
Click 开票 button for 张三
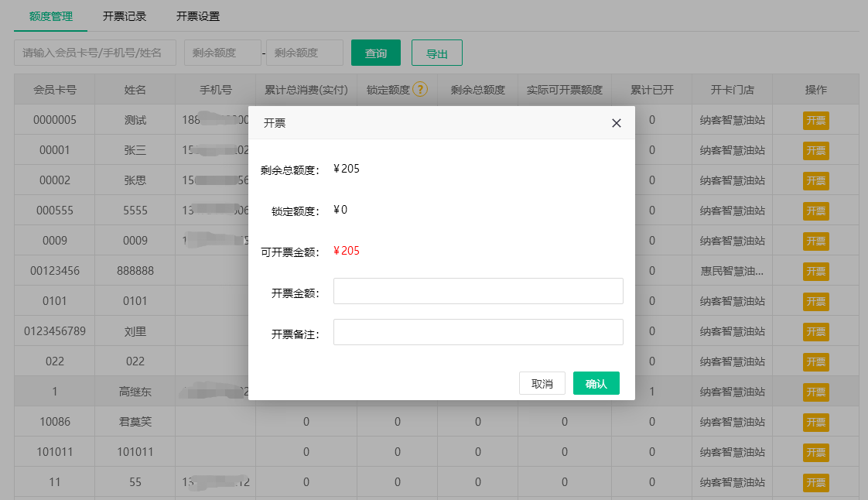815,150
